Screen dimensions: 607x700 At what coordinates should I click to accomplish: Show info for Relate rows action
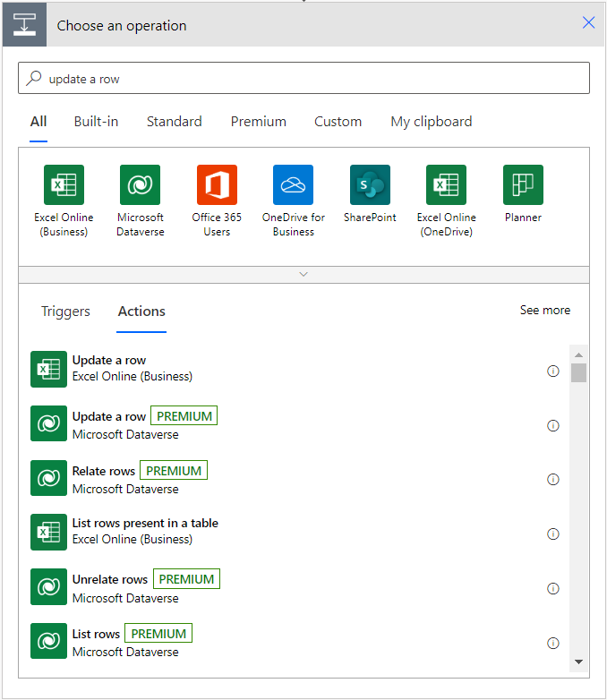pos(553,480)
